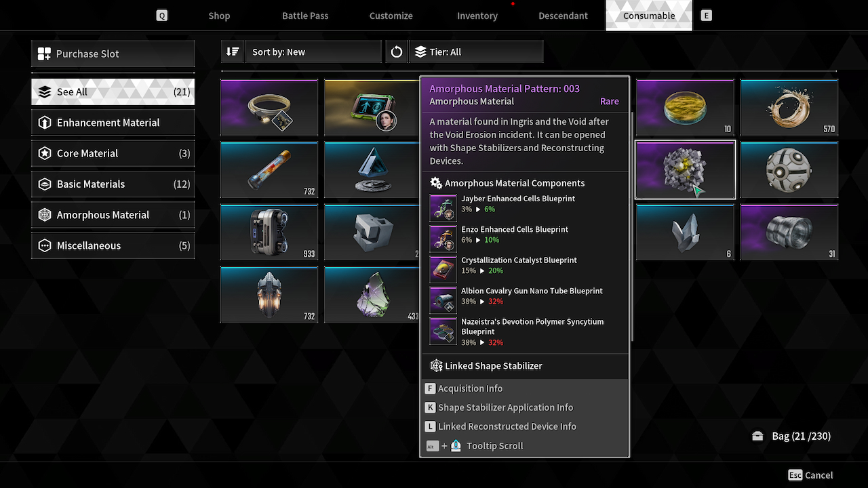This screenshot has height=488, width=868.
Task: Click the sort order arrow icon
Action: click(x=233, y=52)
